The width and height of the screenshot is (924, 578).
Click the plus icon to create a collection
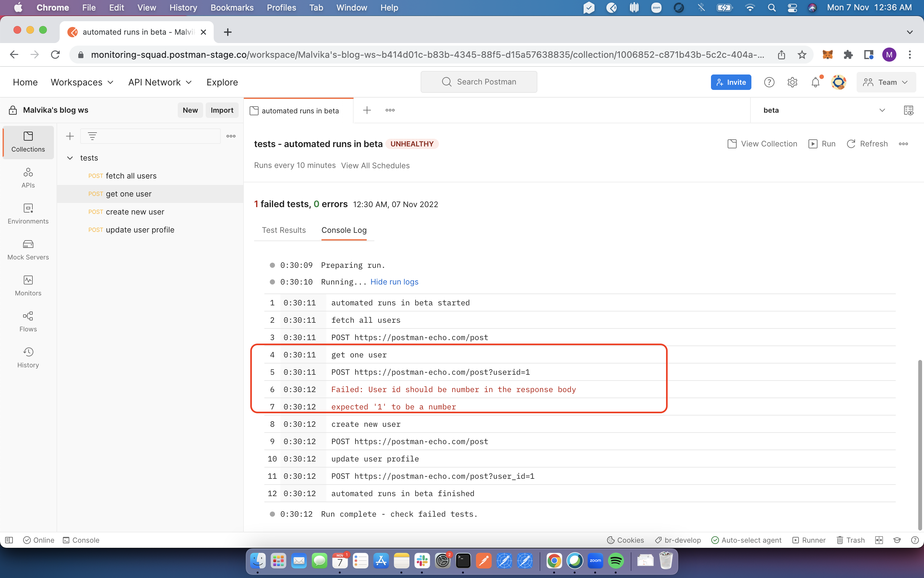click(x=70, y=136)
